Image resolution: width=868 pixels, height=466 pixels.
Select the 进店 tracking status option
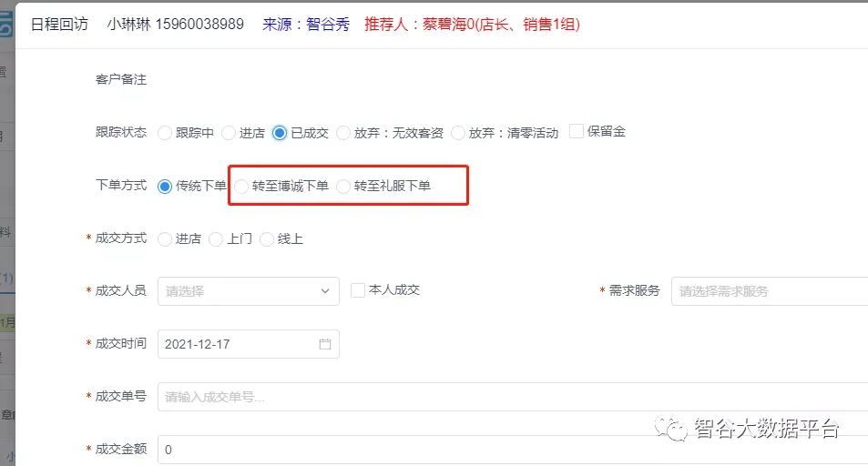pyautogui.click(x=229, y=133)
